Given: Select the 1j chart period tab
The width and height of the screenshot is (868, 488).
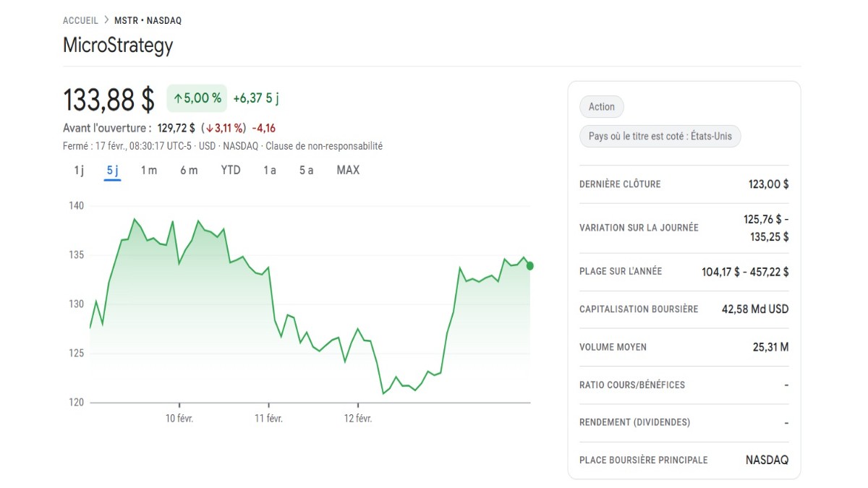Looking at the screenshot, I should tap(78, 170).
